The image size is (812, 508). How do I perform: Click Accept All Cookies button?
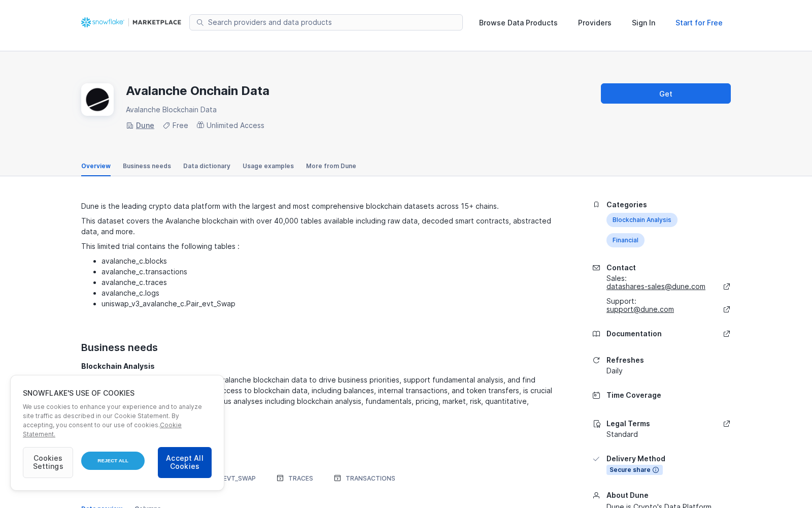pyautogui.click(x=185, y=462)
